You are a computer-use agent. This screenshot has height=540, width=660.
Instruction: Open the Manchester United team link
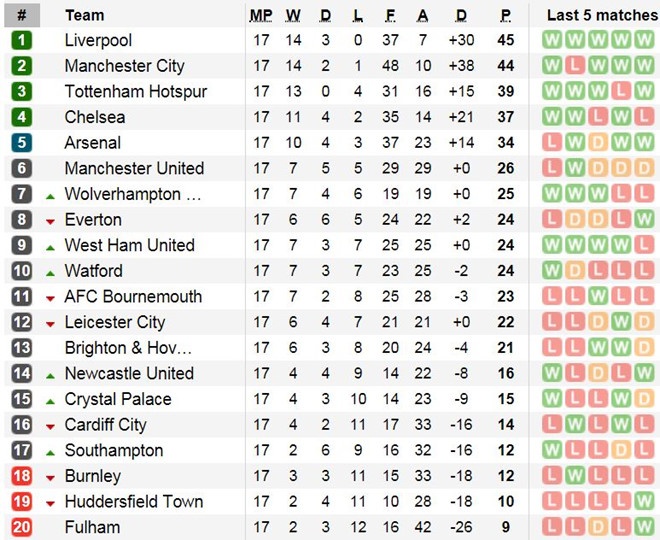[x=134, y=168]
